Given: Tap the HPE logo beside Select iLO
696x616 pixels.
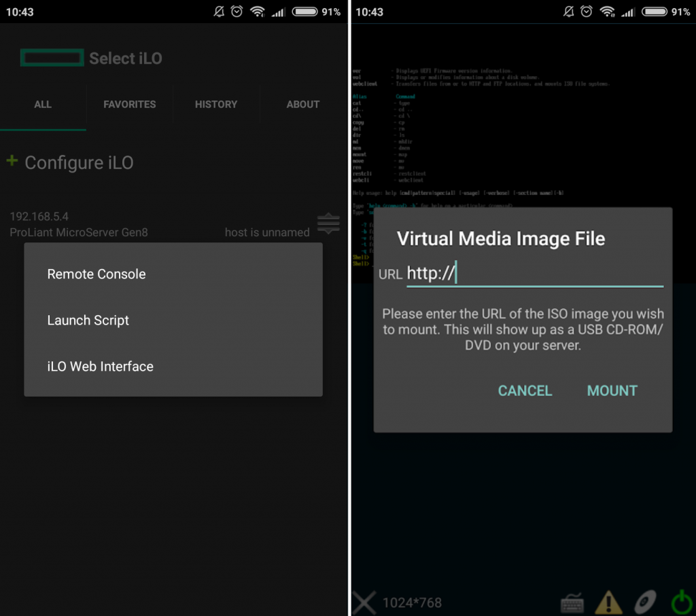Looking at the screenshot, I should (52, 58).
